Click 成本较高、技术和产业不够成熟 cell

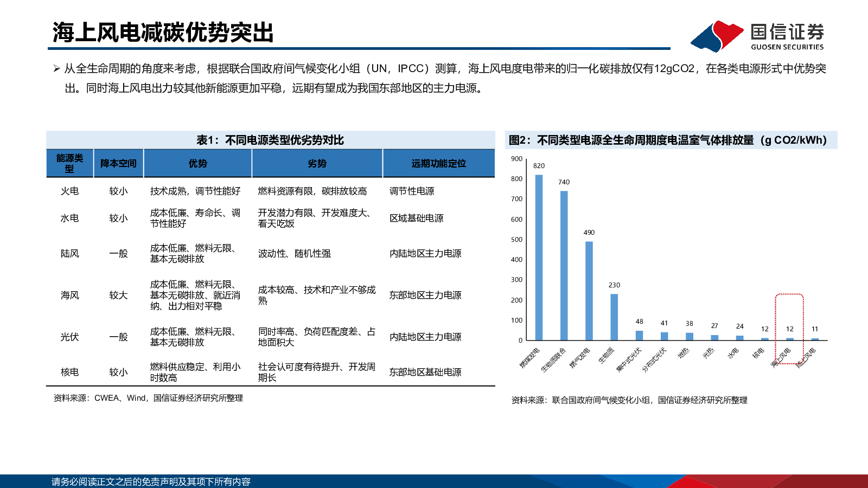pyautogui.click(x=317, y=295)
